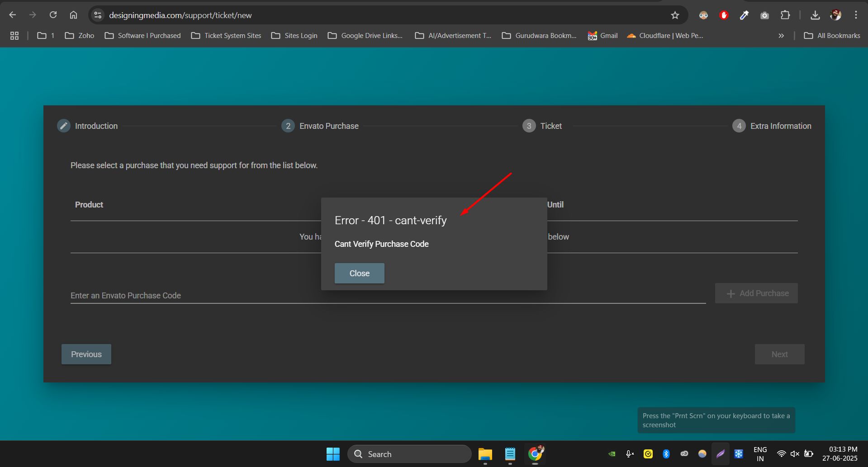Click the NVIDIA tray icon
Image resolution: width=868 pixels, height=467 pixels.
click(x=612, y=454)
